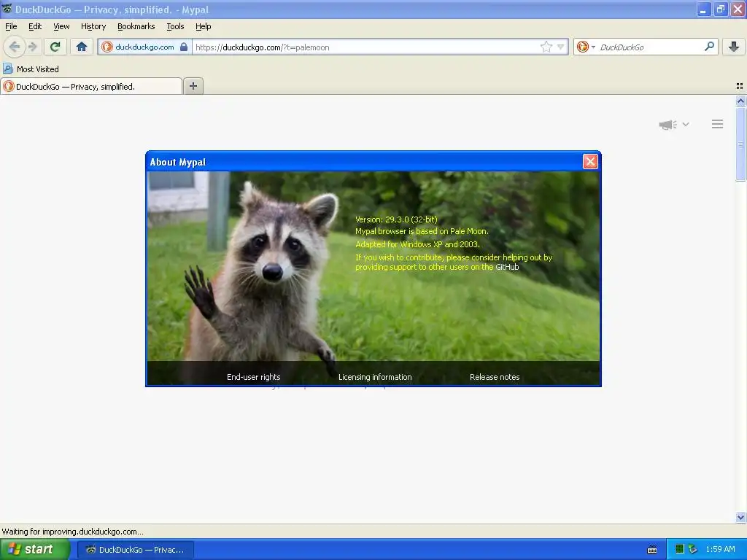747x560 pixels.
Task: Open the Bookmarks menu
Action: [x=136, y=26]
